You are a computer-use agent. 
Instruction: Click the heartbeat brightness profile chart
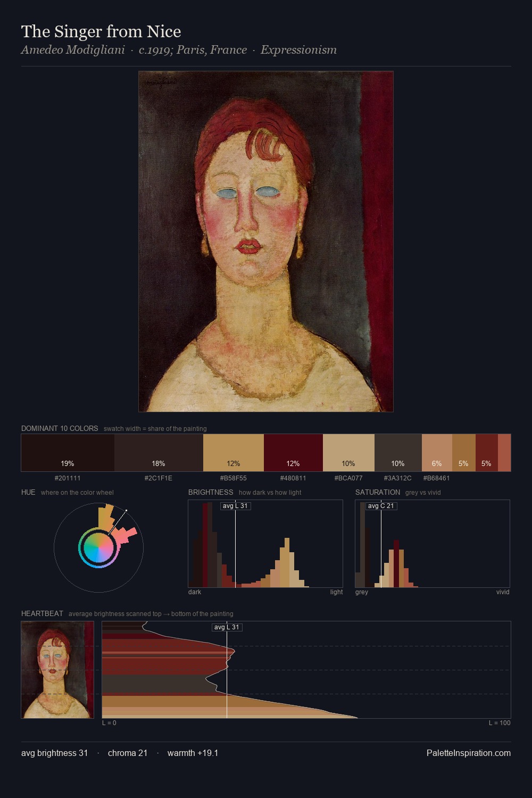[x=306, y=670]
